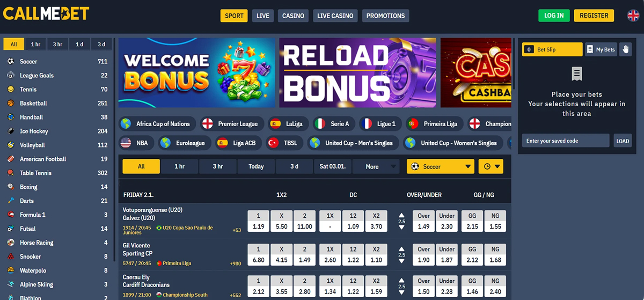Toggle the 3 d sidebar time filter
Image resolution: width=644 pixels, height=300 pixels.
[101, 44]
